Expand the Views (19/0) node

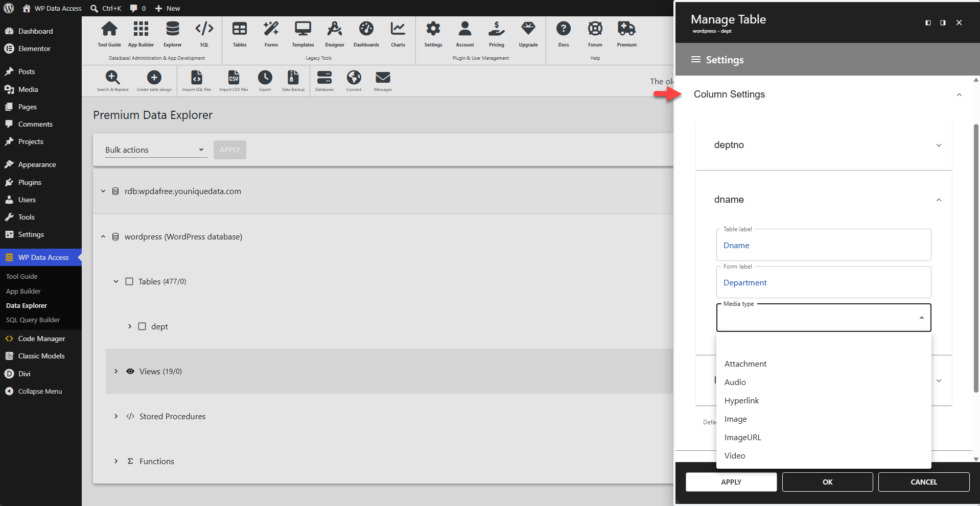[x=116, y=371]
